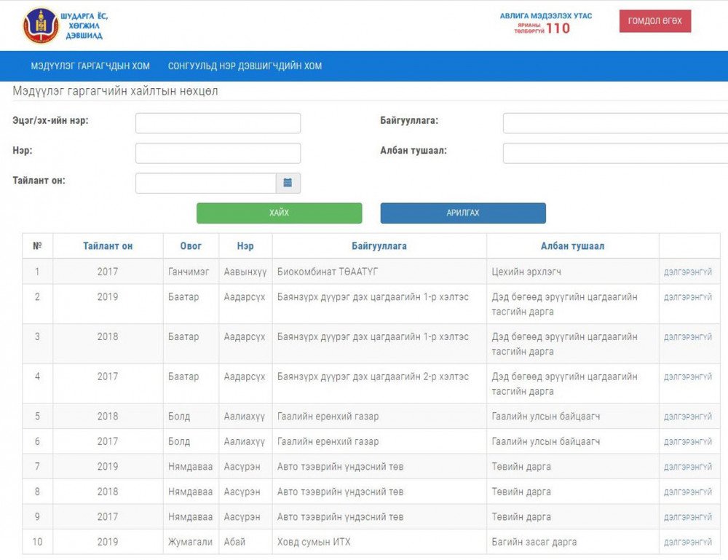Sort by Овог column header

191,246
